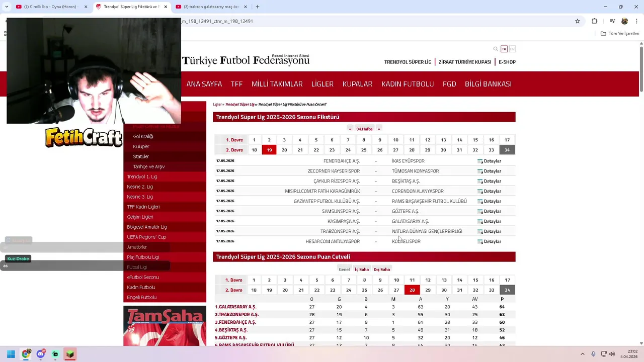
Task: Open Detaylar icon for Fenerbahçe vs Eyüpspor match
Action: (x=480, y=161)
